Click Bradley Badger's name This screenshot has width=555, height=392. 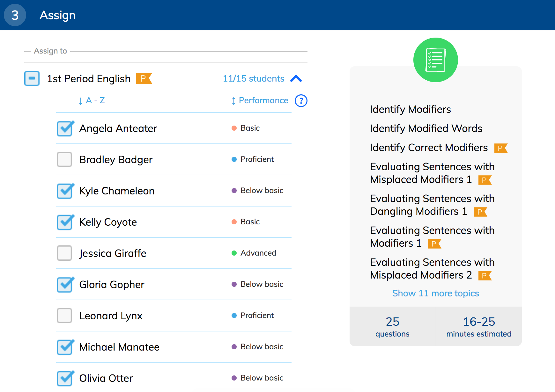(116, 160)
